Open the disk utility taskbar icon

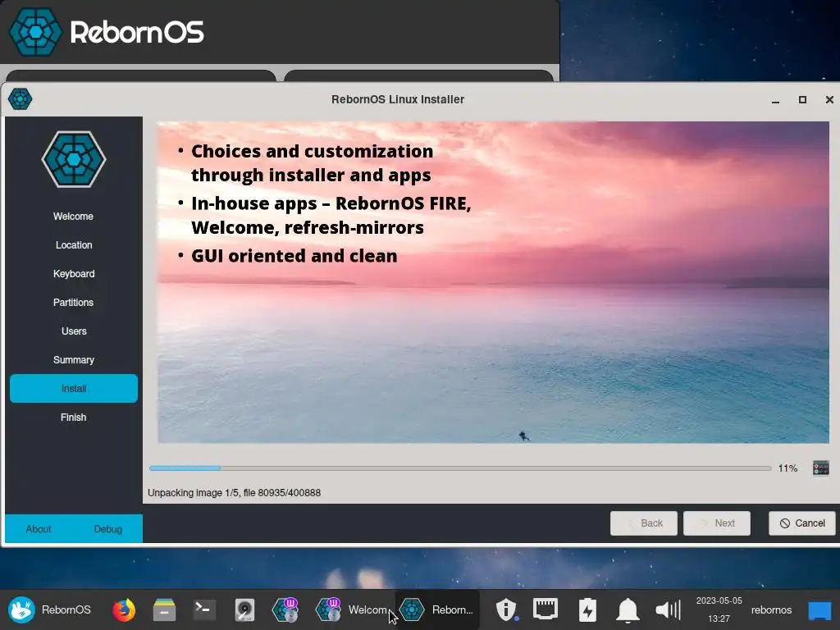click(244, 609)
